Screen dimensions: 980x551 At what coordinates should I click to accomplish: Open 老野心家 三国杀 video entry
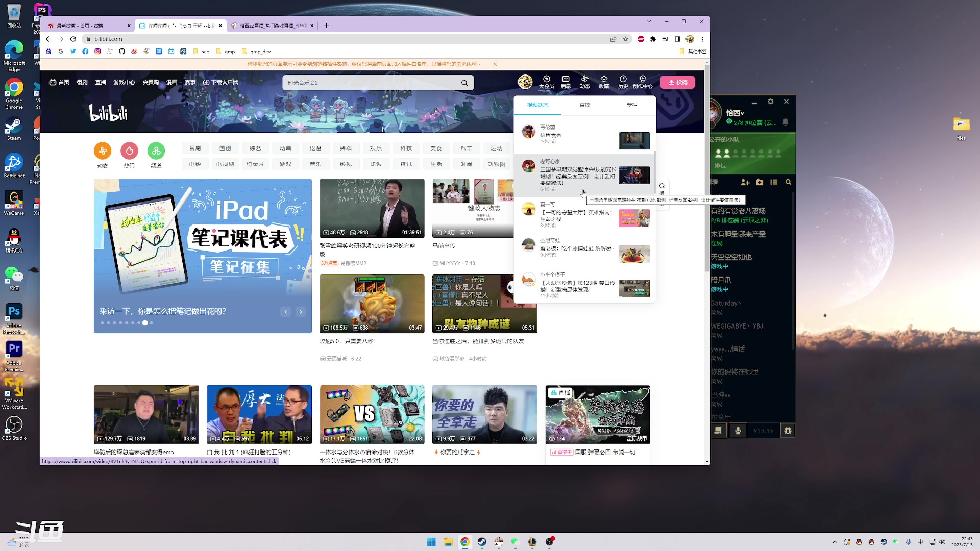point(584,176)
